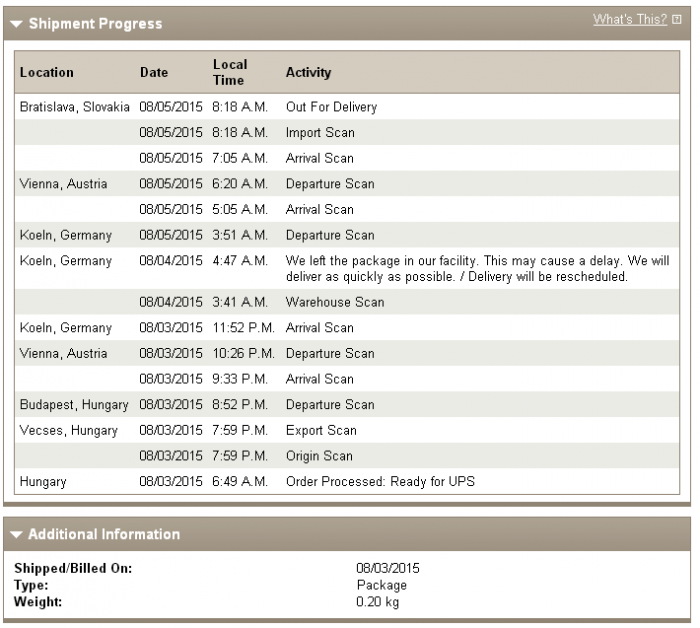Click the Import Scan activity entry

[x=320, y=133]
